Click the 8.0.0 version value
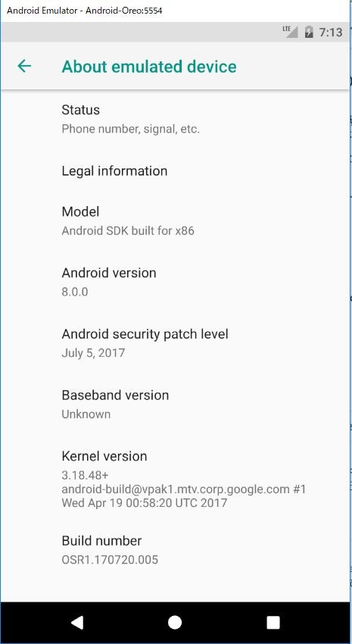The height and width of the screenshot is (644, 352). click(x=75, y=292)
